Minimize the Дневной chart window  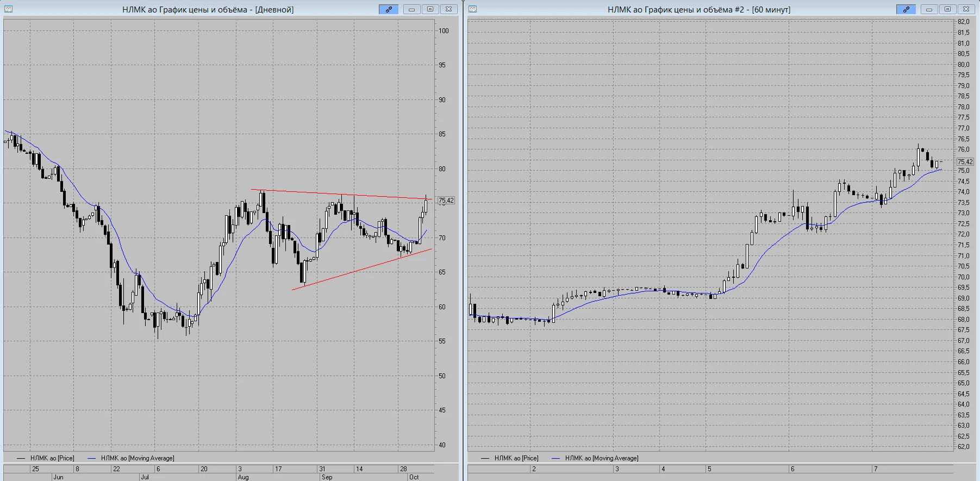pos(412,9)
